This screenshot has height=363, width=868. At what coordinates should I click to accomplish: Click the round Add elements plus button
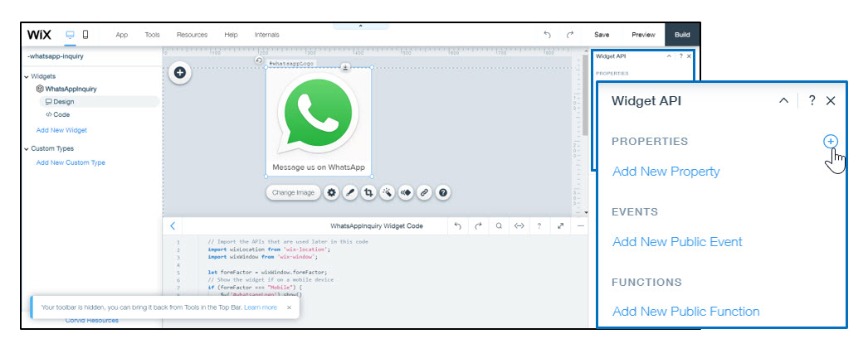point(180,73)
